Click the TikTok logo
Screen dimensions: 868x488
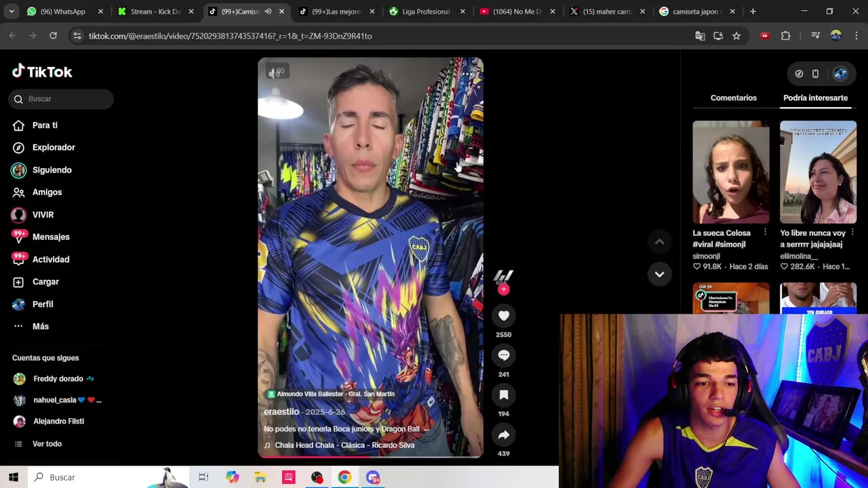coord(42,72)
